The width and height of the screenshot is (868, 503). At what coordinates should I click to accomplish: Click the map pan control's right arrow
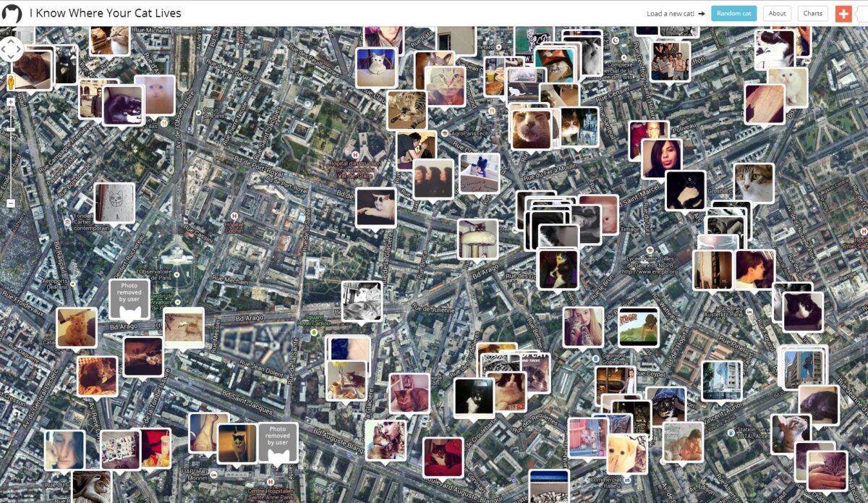20,50
